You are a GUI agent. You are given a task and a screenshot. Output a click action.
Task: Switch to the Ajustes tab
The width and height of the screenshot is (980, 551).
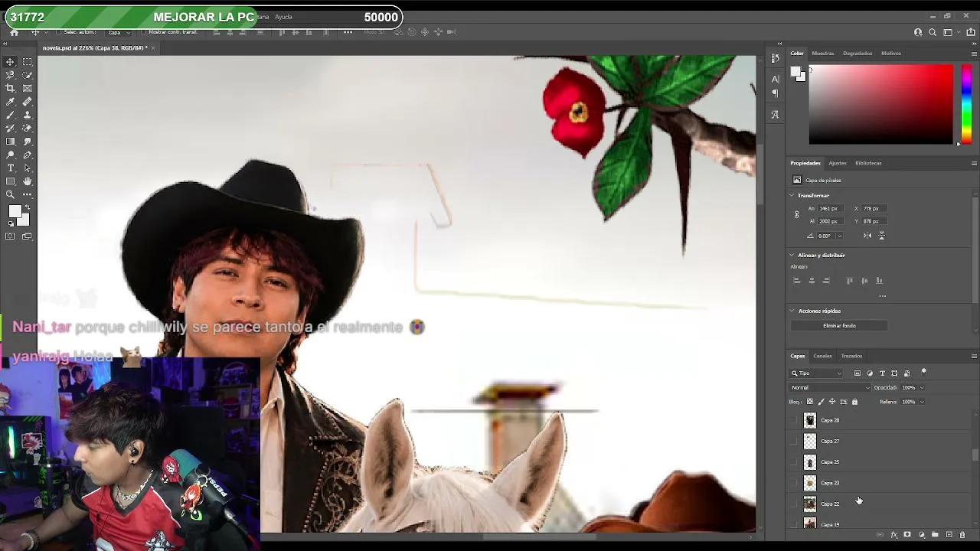pos(838,163)
